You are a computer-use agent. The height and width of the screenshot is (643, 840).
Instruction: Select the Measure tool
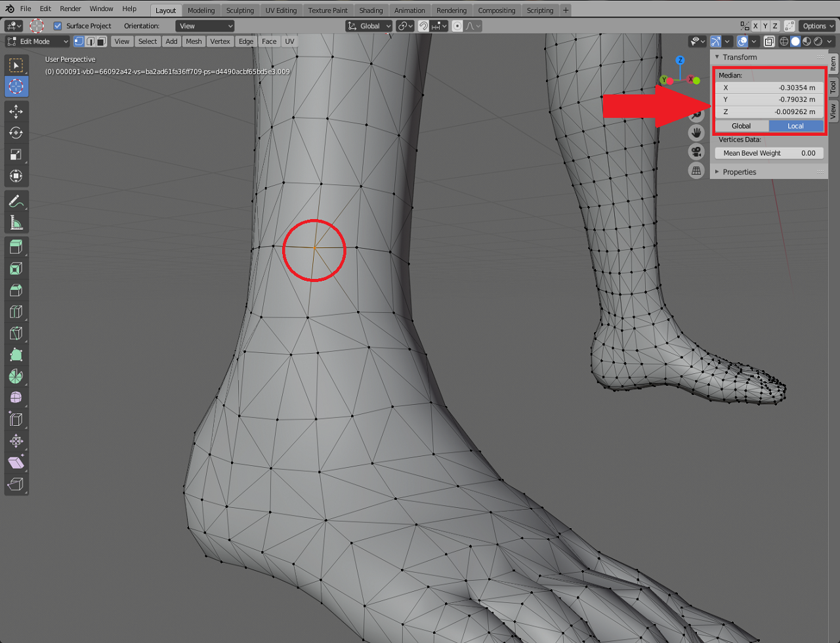click(x=16, y=223)
